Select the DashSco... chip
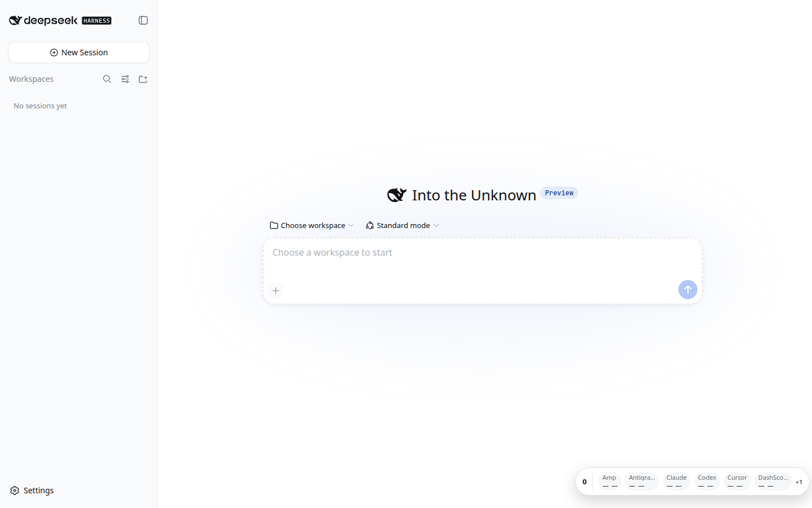 coord(773,481)
